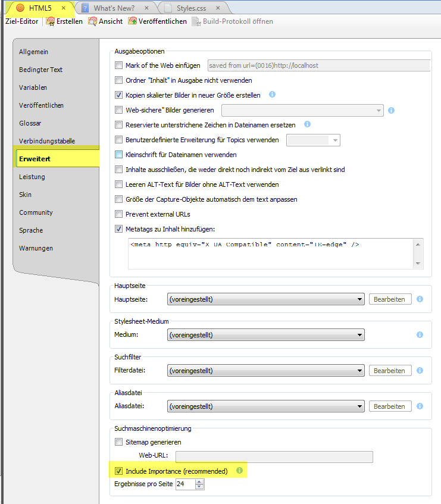Click the Erstellen build icon
Screen dimensions: 441x504
coord(51,21)
